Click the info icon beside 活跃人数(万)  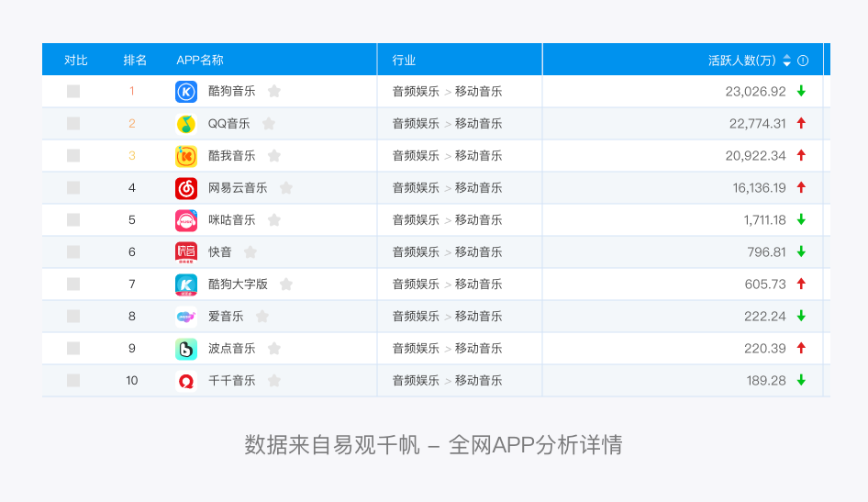click(x=803, y=61)
